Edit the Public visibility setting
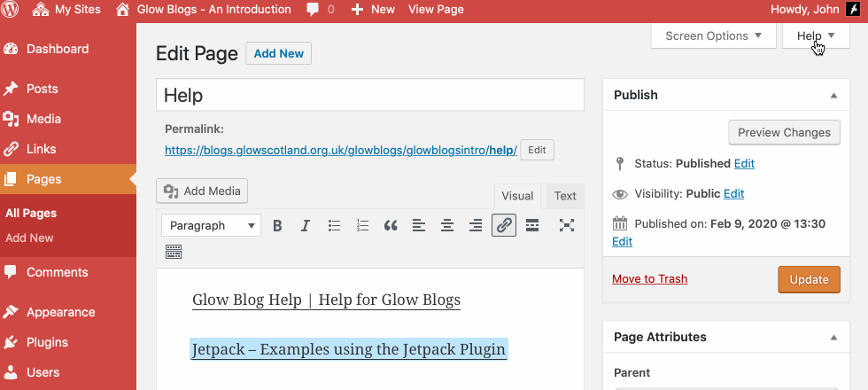Image resolution: width=868 pixels, height=390 pixels. [x=733, y=194]
